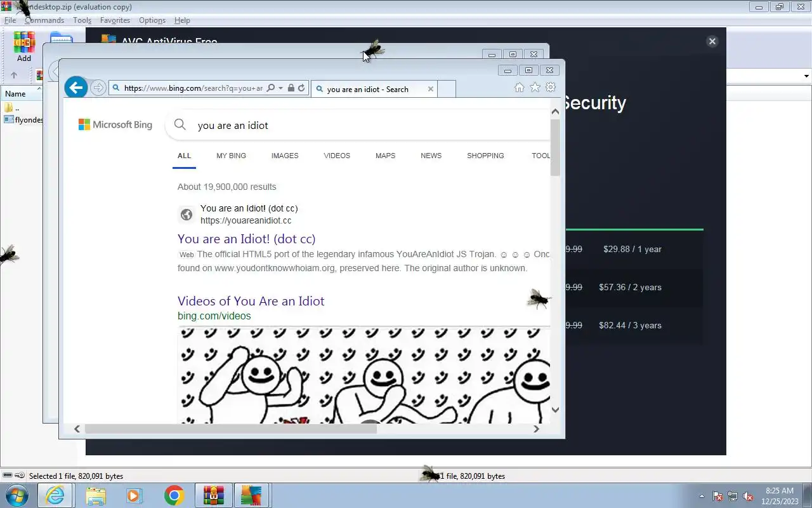This screenshot has height=508, width=812.
Task: Open the WinRAR Commands menu
Action: click(44, 20)
